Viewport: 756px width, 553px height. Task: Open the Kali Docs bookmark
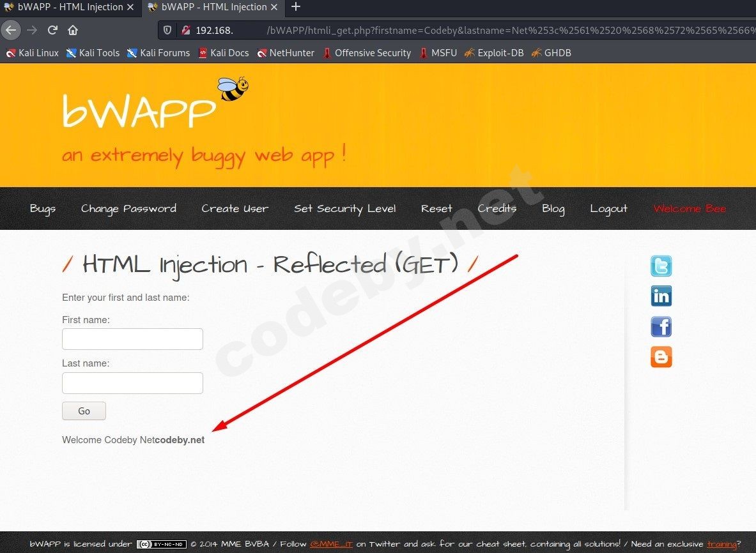[224, 53]
